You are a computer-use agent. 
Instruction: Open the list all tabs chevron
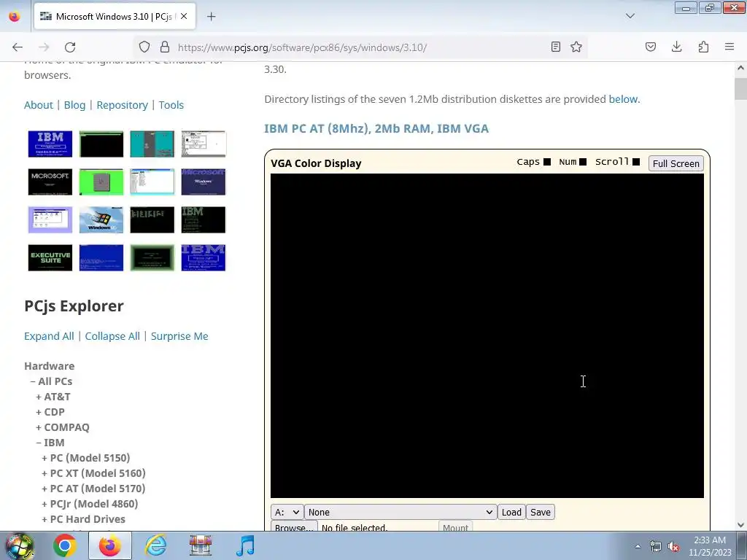point(630,16)
